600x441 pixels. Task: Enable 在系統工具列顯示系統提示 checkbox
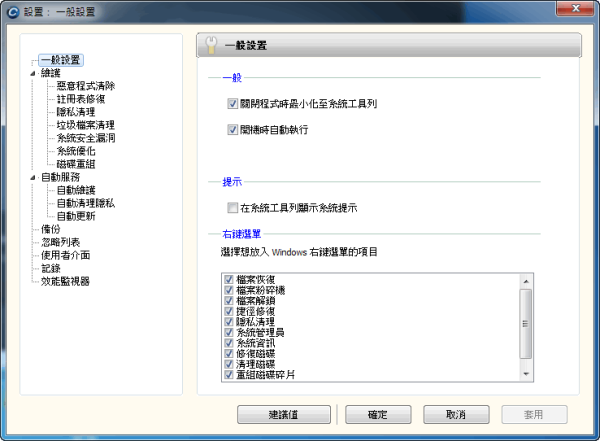pos(232,208)
